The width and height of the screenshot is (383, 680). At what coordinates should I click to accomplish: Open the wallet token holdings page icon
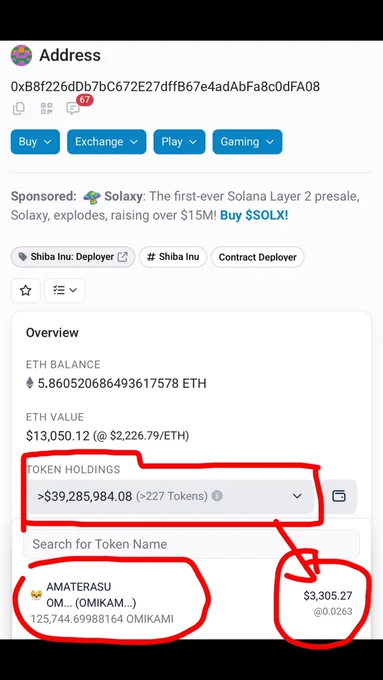tap(339, 496)
